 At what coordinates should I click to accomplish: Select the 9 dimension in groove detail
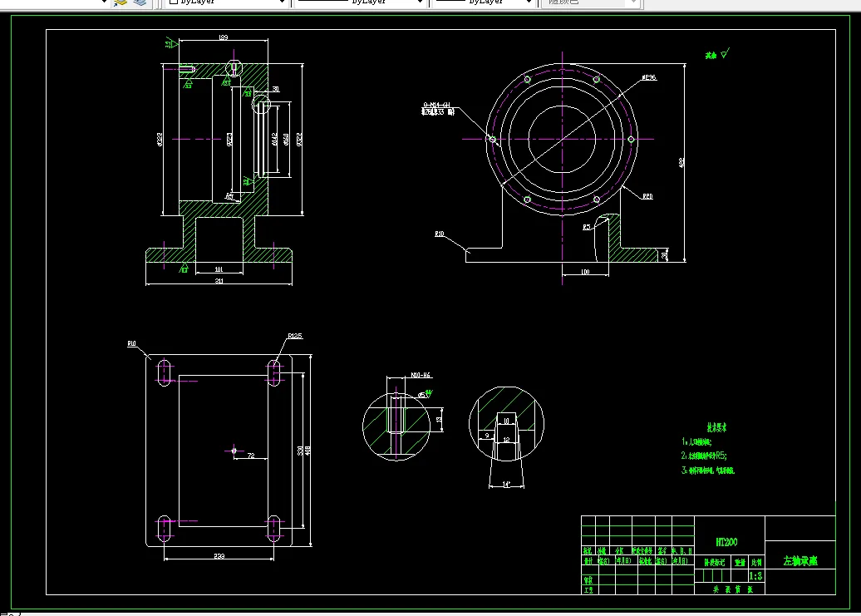tap(486, 436)
